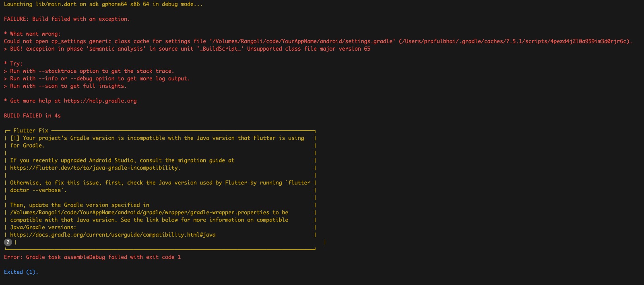Click the "doctor --verbose`." line

(x=38, y=190)
